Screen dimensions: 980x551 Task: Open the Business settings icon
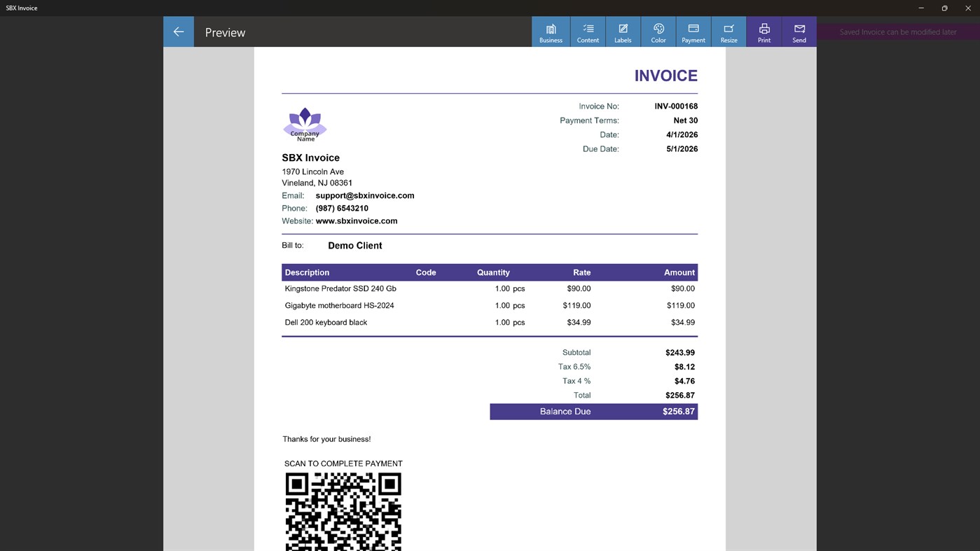[550, 31]
